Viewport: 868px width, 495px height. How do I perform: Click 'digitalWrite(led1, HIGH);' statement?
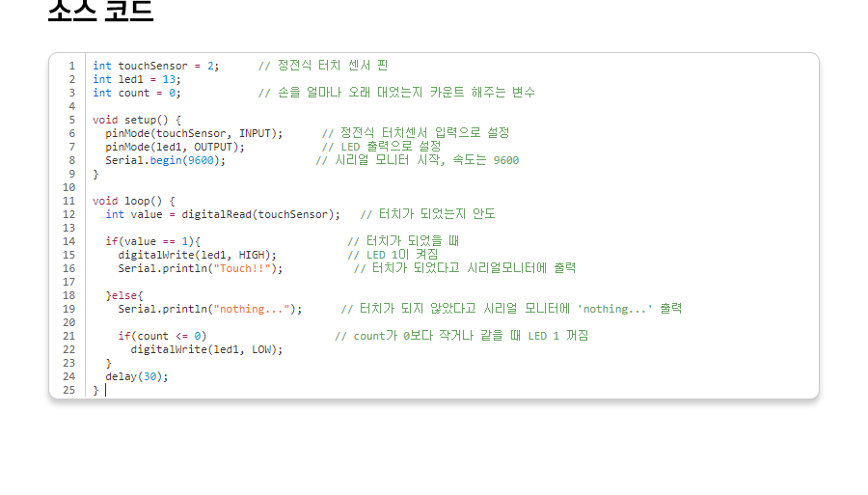[197, 255]
